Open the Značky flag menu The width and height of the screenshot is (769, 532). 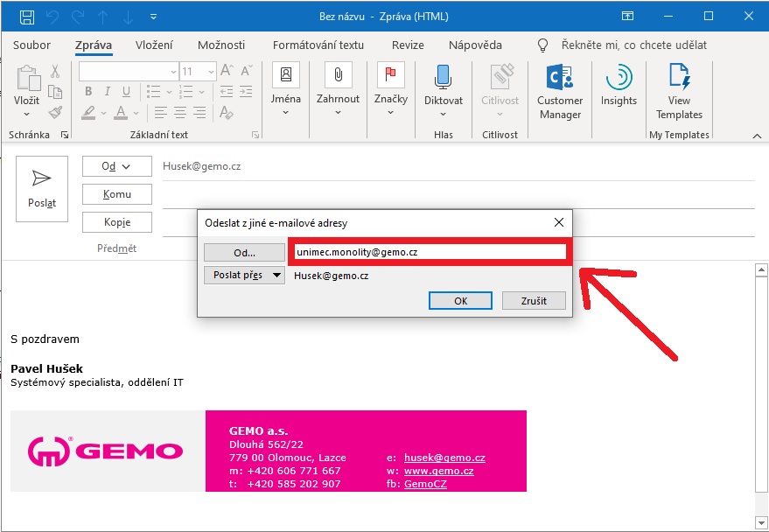click(391, 89)
